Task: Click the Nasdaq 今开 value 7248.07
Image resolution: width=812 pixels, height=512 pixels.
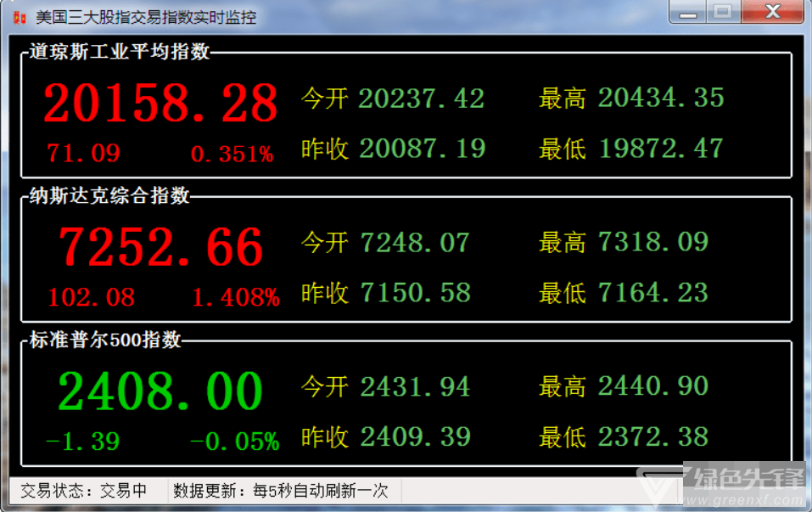Action: (415, 243)
